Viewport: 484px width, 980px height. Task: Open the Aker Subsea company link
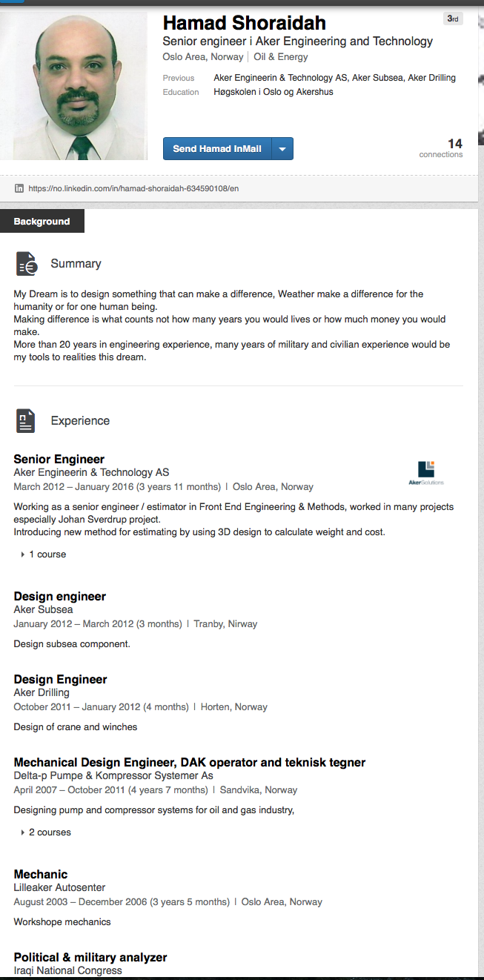pos(43,609)
